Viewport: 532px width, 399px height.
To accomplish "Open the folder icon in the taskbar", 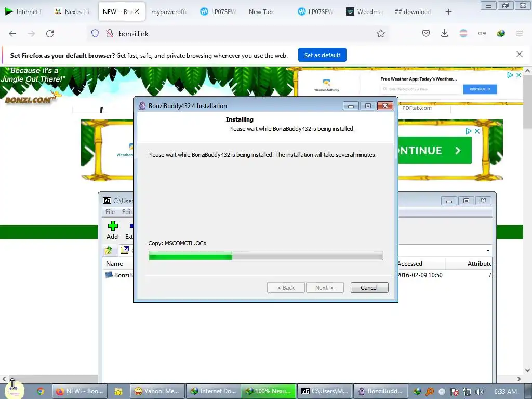I will point(118,391).
